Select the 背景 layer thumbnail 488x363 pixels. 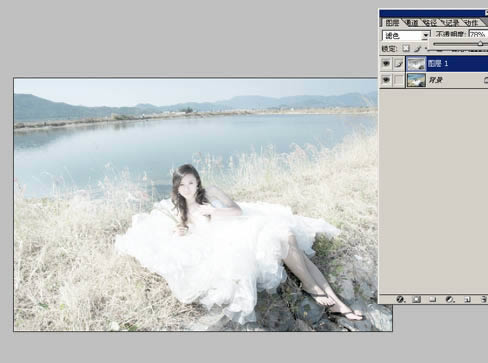(416, 80)
